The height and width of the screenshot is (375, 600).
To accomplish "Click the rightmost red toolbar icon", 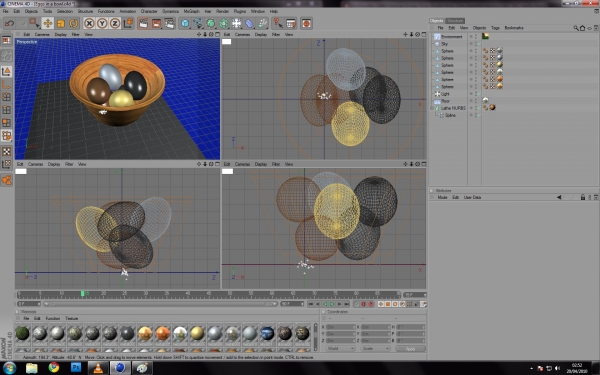I will (306, 23).
